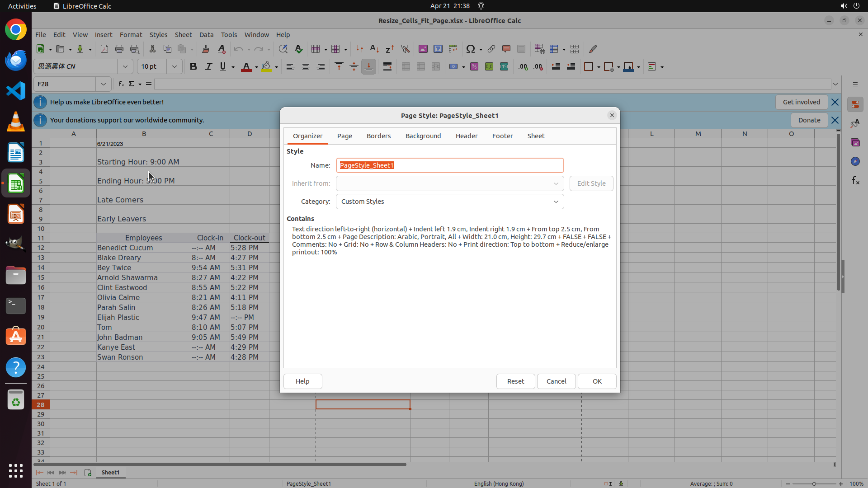Click the Get involved button
This screenshot has width=868, height=488.
(801, 102)
